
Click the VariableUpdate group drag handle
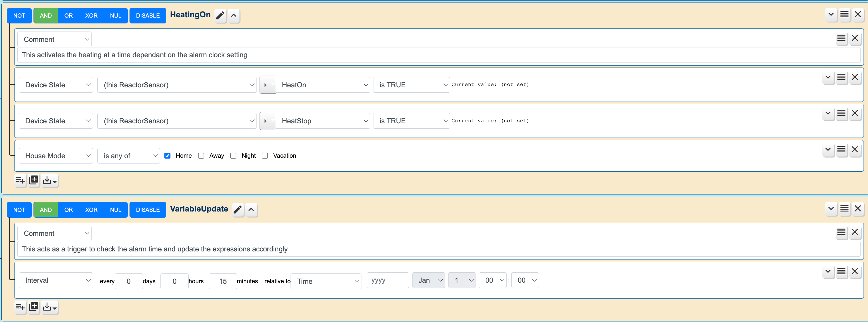844,209
